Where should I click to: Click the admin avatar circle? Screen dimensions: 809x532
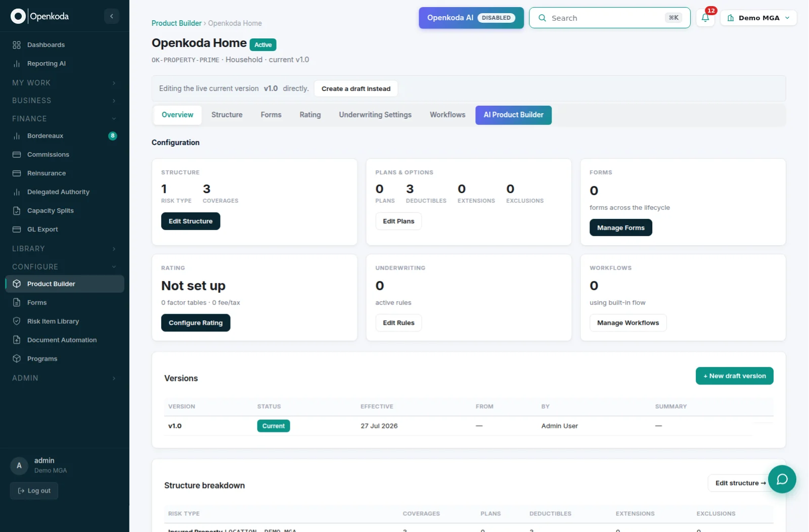(19, 466)
